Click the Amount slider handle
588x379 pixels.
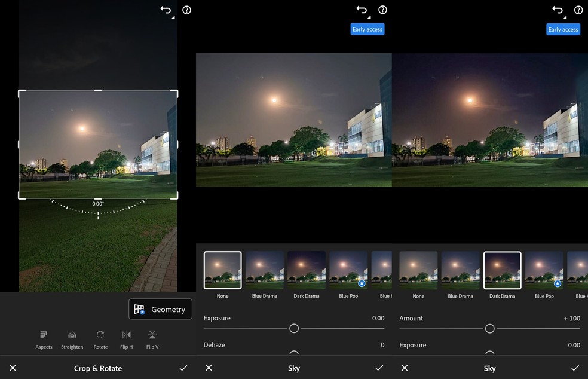click(489, 328)
